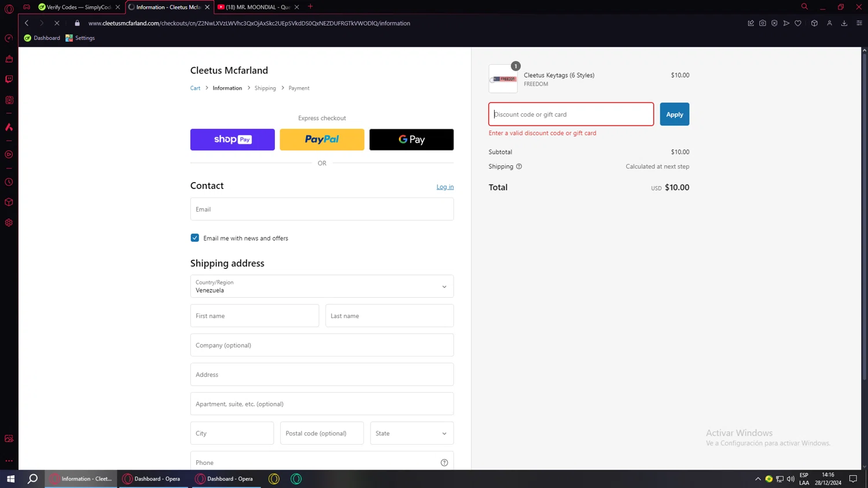This screenshot has height=488, width=868.
Task: Open toolbar extensions cube icon
Action: point(814,23)
